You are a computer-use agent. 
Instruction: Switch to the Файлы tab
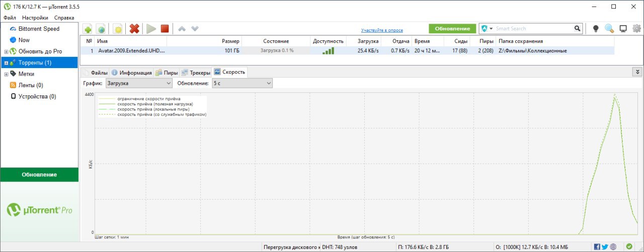tap(95, 73)
